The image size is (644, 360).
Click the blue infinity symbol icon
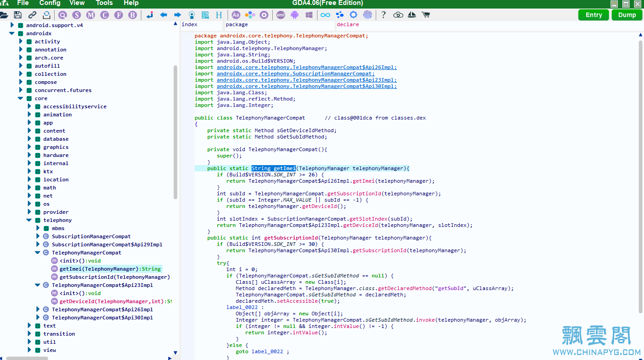(325, 15)
